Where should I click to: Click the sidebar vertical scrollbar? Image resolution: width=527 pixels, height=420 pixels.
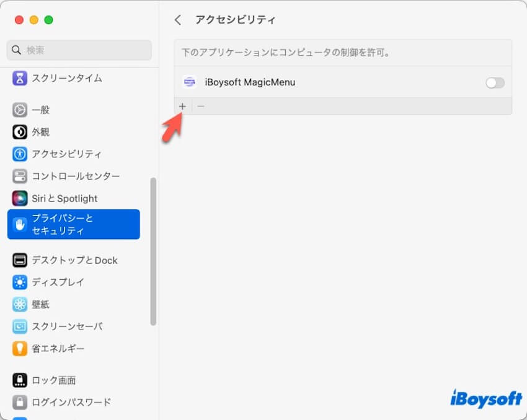pos(153,251)
